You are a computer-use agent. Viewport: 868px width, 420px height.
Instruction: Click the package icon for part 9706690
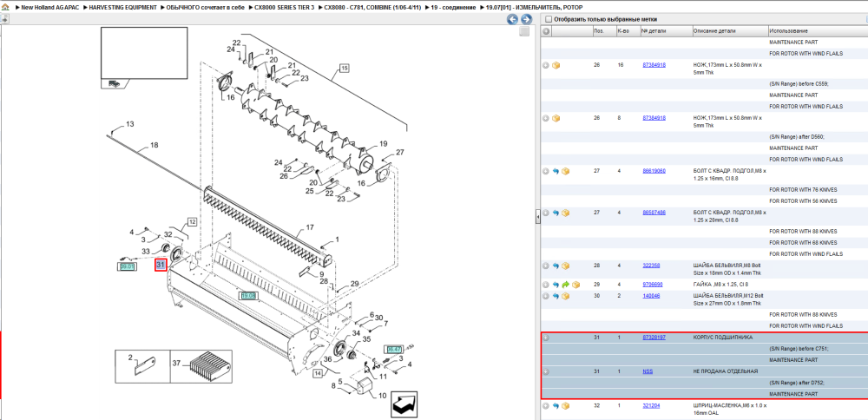click(575, 285)
